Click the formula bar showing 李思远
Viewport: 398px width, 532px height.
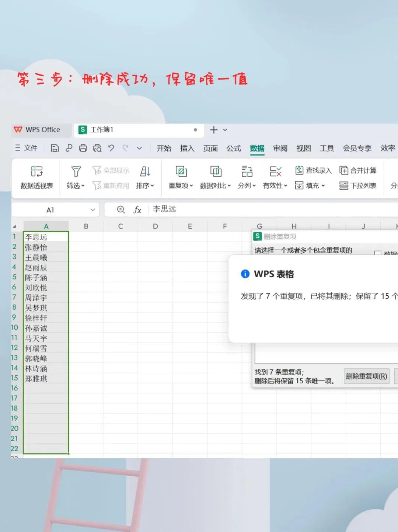tap(273, 209)
